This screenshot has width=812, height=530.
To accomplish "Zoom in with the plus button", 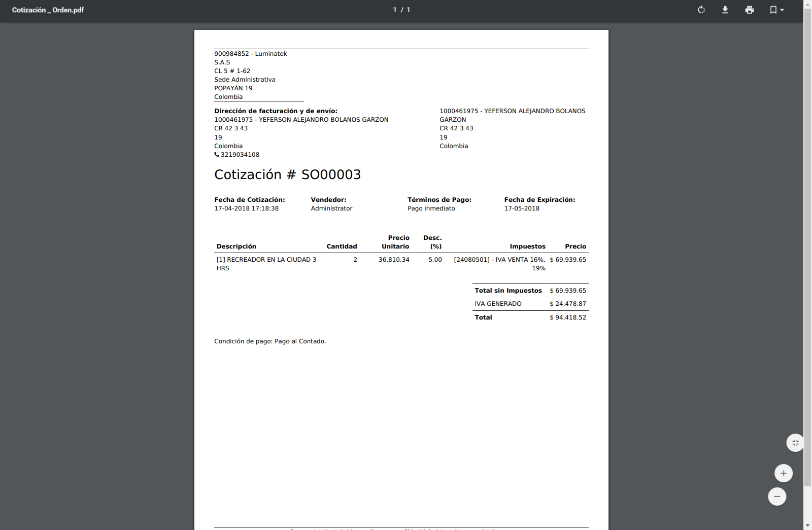I will tap(784, 473).
